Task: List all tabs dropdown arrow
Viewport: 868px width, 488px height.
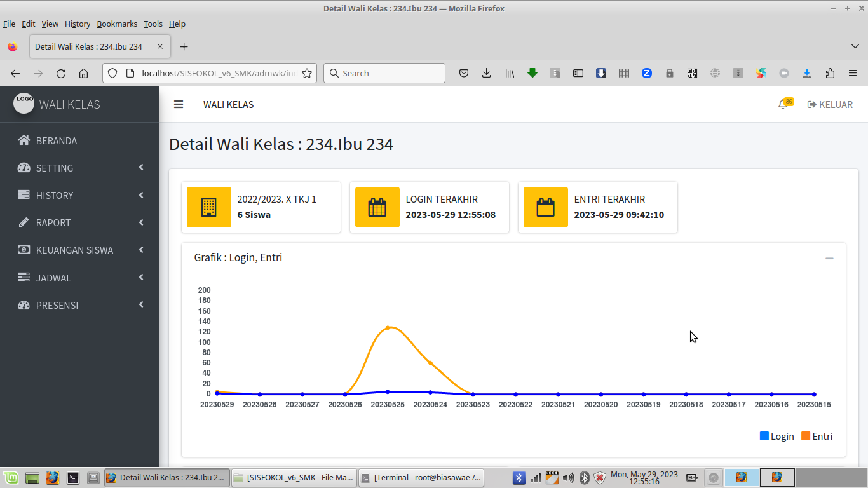Action: click(x=855, y=46)
